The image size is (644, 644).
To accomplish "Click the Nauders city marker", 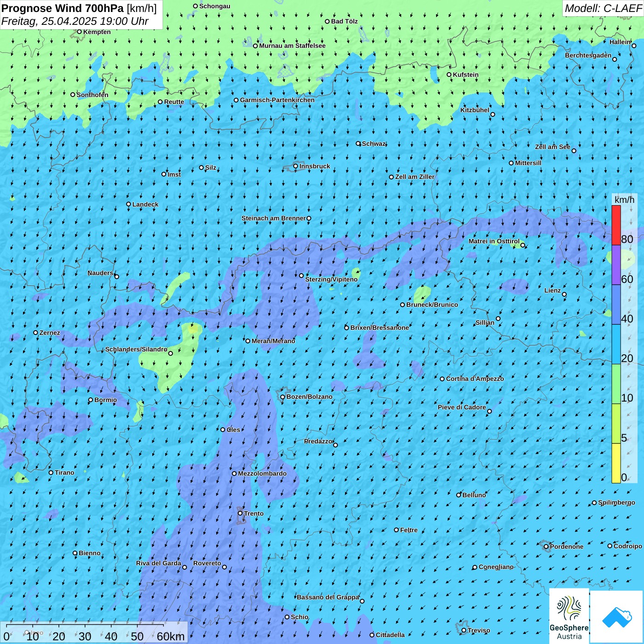I will (117, 276).
